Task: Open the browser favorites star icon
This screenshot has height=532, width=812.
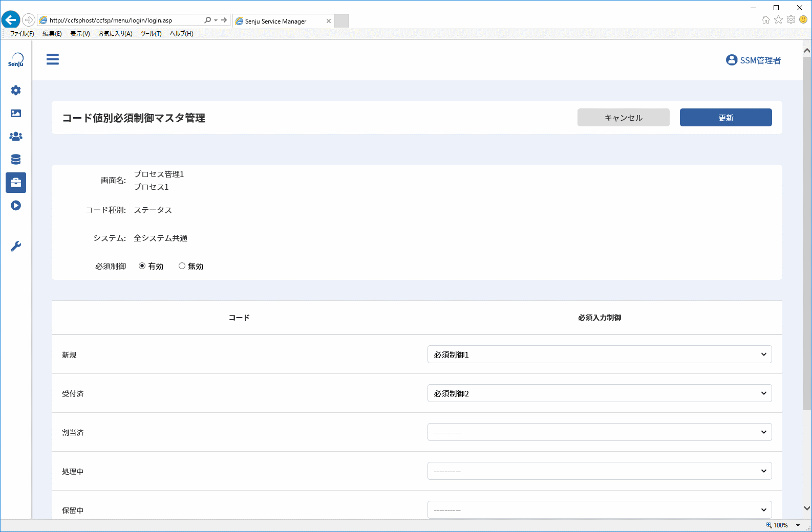Action: (x=778, y=20)
